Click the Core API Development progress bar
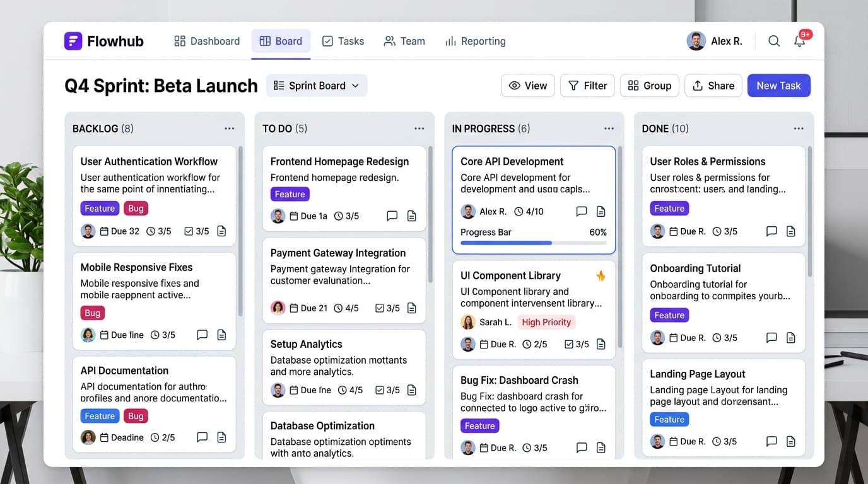Image resolution: width=868 pixels, height=484 pixels. tap(534, 243)
